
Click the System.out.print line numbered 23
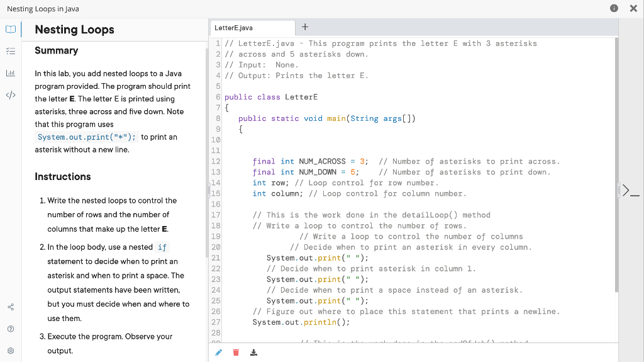click(318, 280)
